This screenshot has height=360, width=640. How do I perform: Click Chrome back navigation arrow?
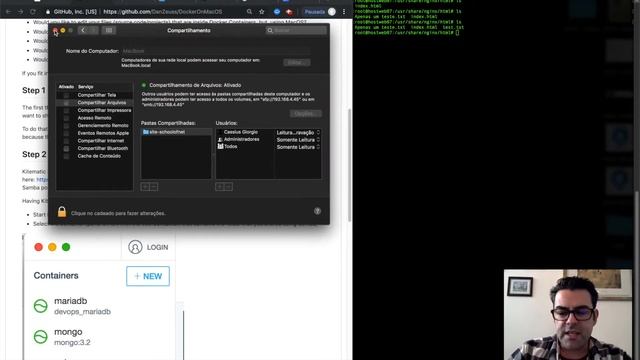tap(8, 12)
